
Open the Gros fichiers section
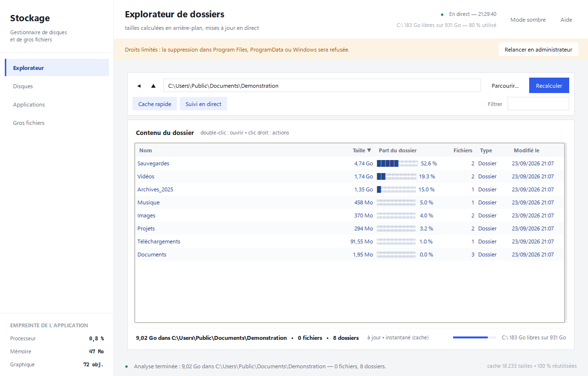[57, 123]
